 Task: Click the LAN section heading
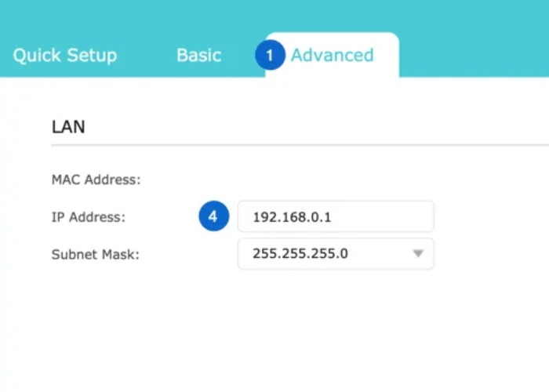68,126
